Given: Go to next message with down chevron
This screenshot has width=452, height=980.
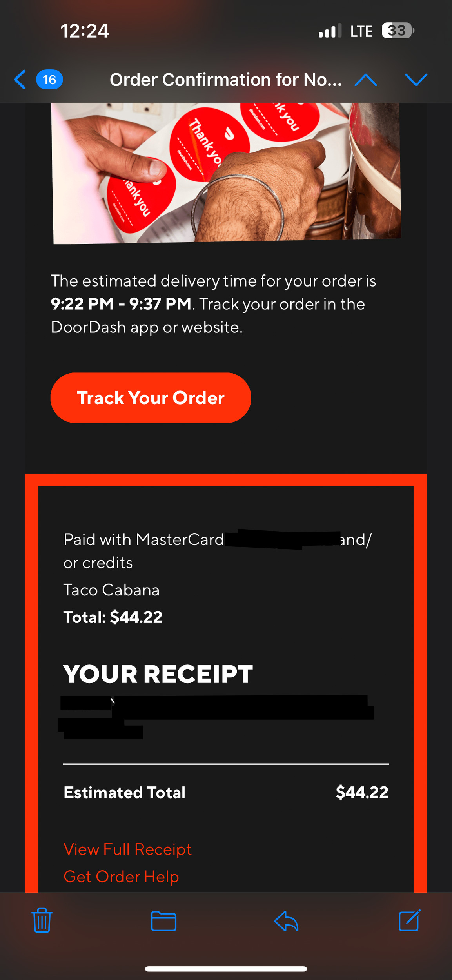Looking at the screenshot, I should [x=416, y=80].
